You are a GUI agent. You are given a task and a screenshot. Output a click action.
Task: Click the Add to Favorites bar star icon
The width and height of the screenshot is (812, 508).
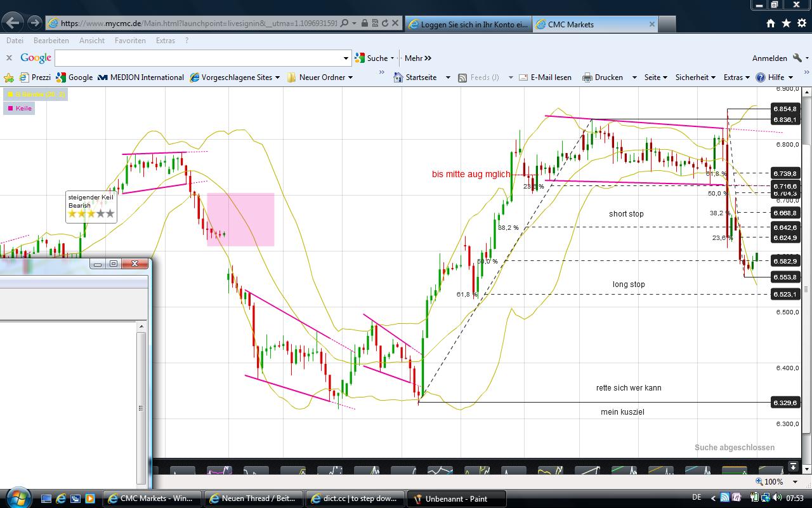[x=9, y=77]
